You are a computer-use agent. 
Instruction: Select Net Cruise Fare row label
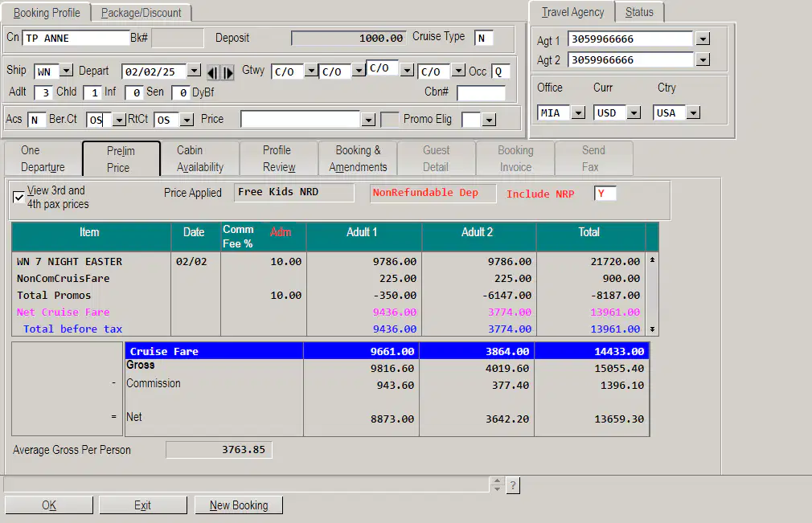[64, 312]
